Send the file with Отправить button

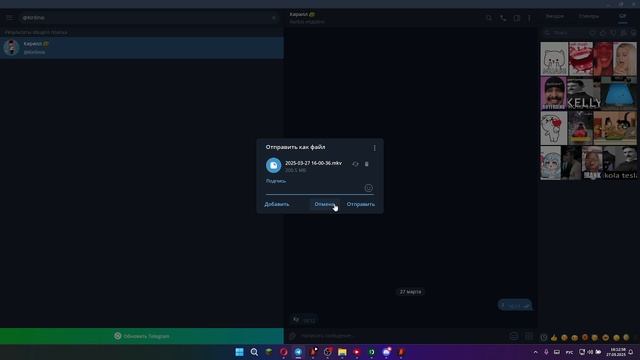tap(361, 204)
